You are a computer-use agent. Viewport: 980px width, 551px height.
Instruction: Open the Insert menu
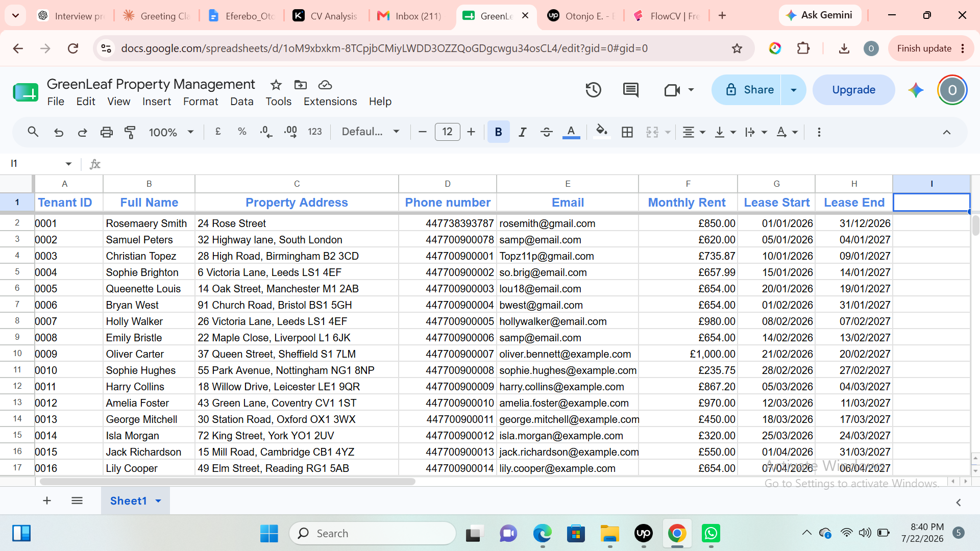point(157,102)
